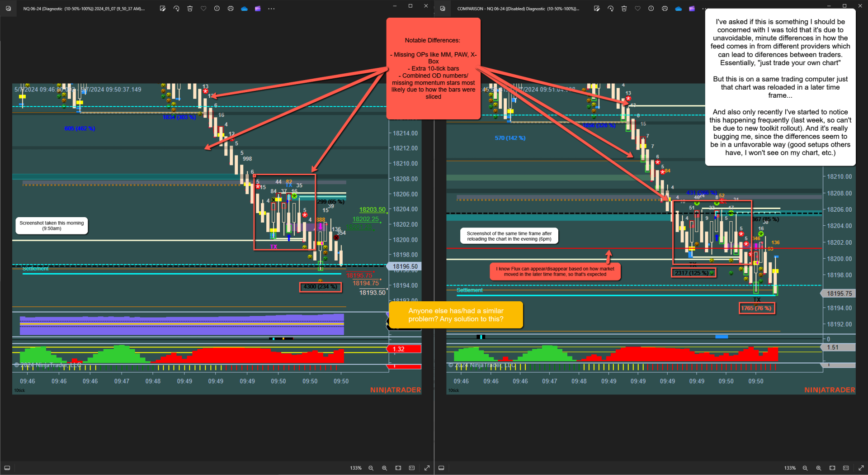Screen dimensions: 868x475
Task: Print the image from the right COMPARISON window
Action: click(665, 9)
